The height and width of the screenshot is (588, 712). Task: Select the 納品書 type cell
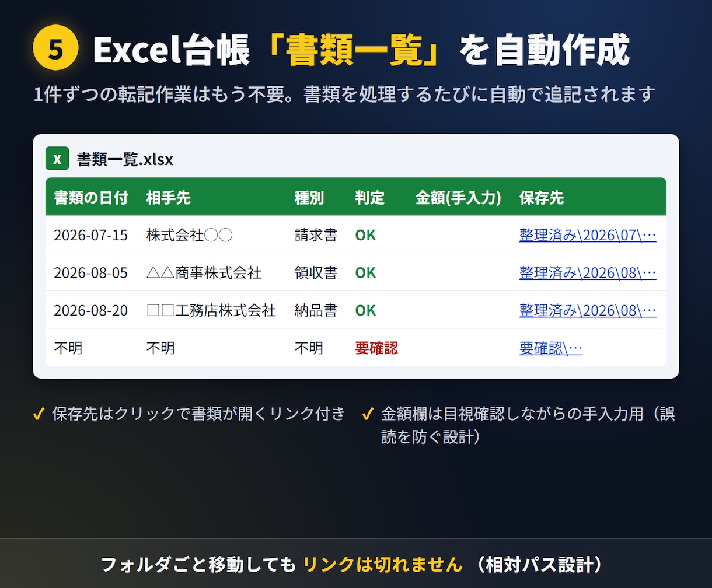click(316, 310)
